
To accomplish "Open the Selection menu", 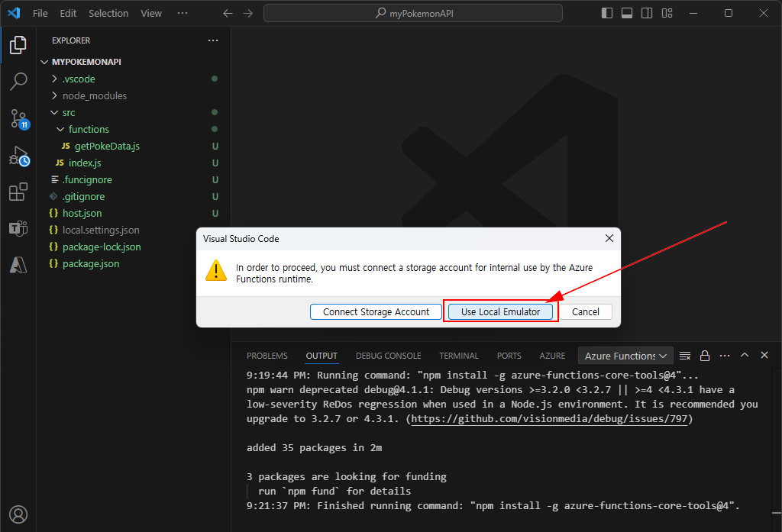I will coord(108,14).
